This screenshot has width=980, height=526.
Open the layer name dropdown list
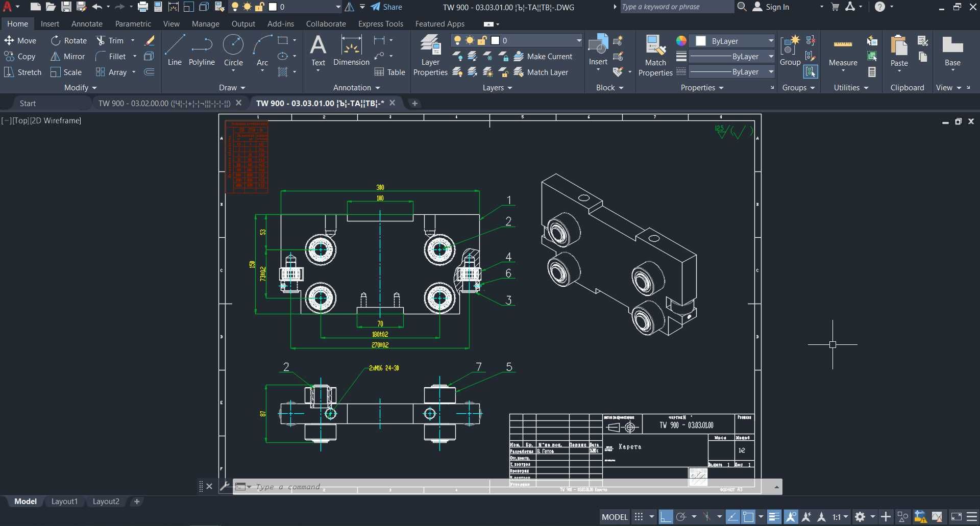pyautogui.click(x=579, y=40)
